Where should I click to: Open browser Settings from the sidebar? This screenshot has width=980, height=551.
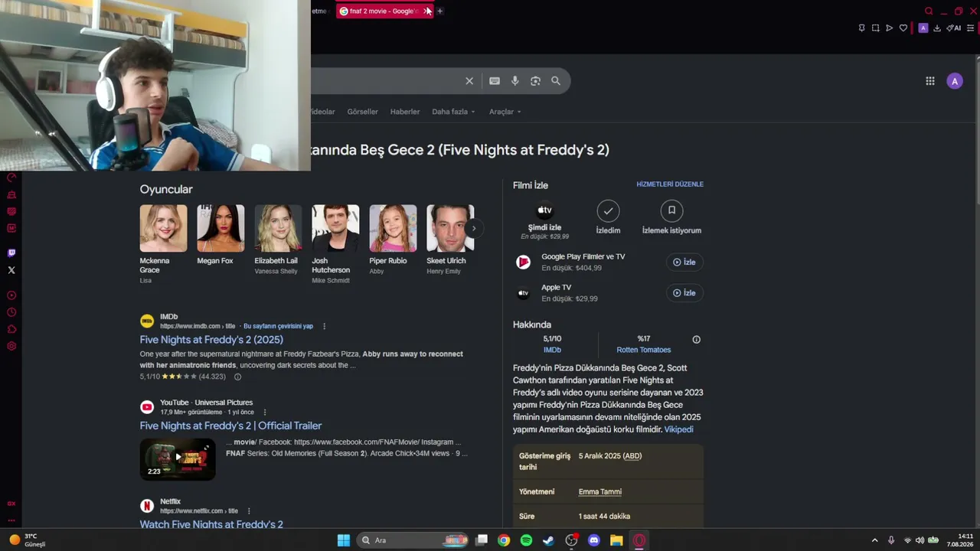coord(11,346)
